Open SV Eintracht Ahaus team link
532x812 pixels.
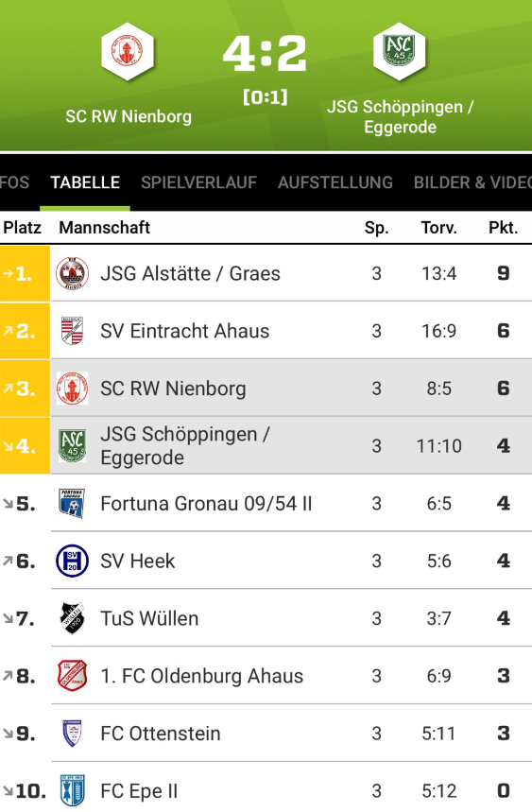coord(185,331)
